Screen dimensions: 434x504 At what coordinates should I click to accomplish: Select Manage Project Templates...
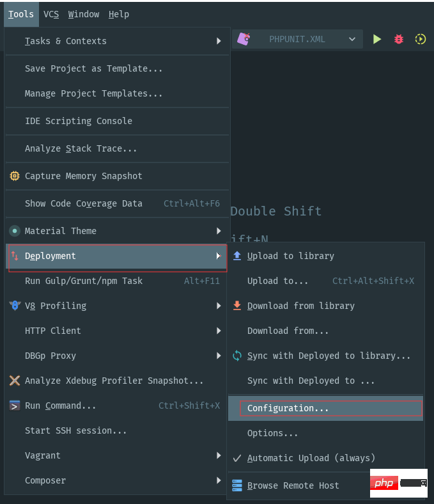pos(117,93)
